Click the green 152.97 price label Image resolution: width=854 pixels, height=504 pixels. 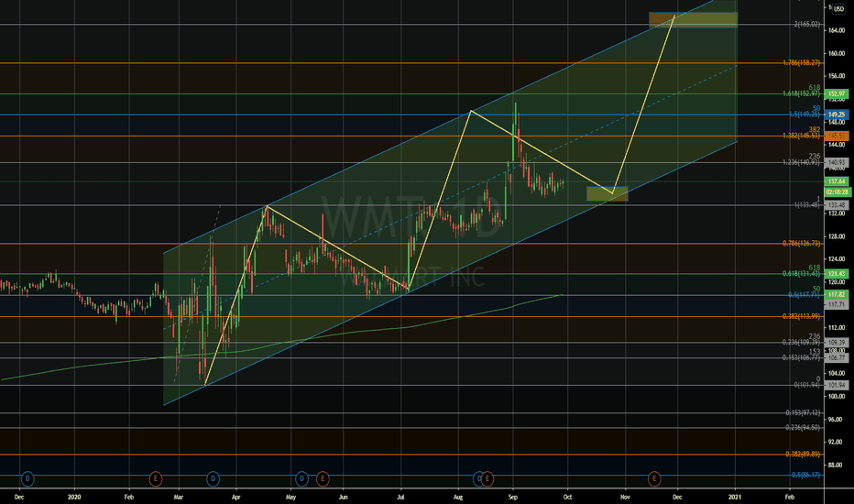pos(837,93)
